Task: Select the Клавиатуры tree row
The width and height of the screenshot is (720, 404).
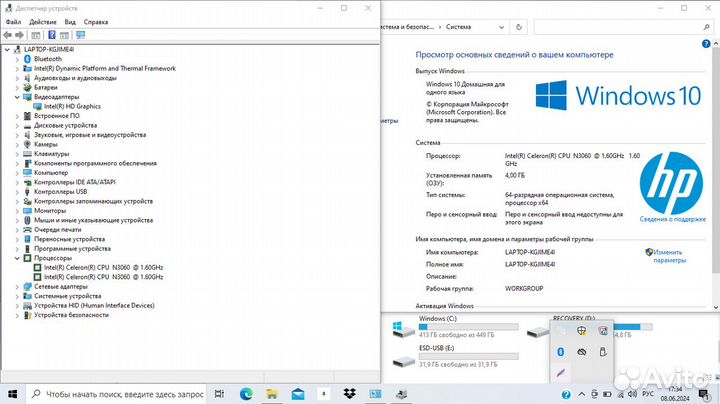Action: pyautogui.click(x=51, y=154)
